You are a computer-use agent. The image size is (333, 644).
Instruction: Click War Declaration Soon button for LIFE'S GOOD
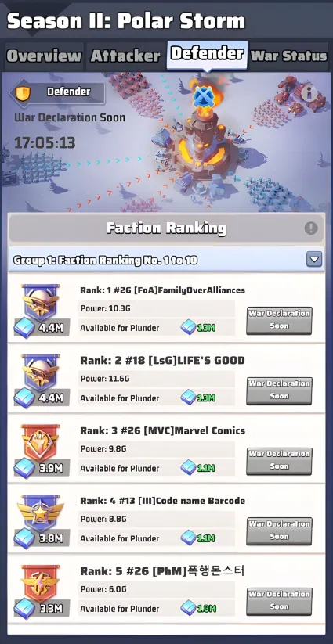coord(279,390)
